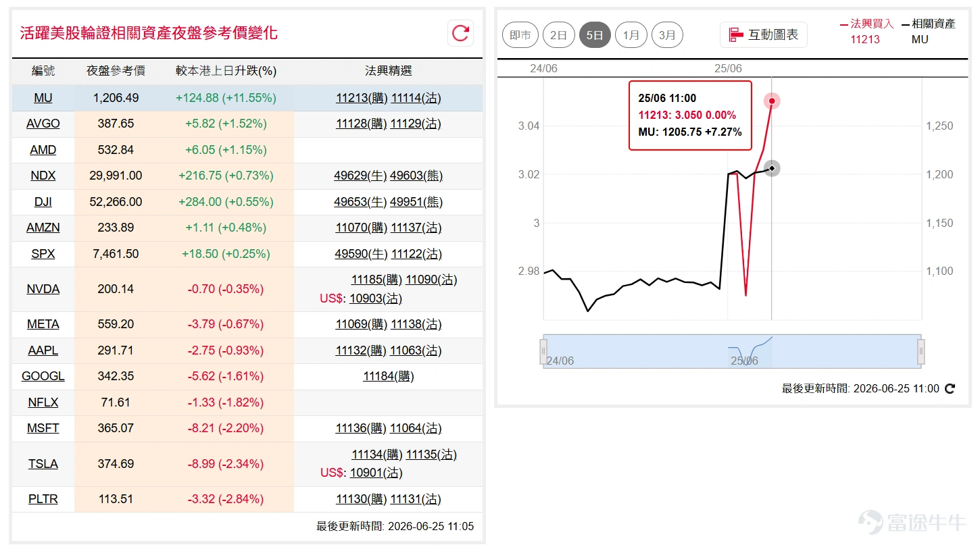Open bear contract 49951(熊) for DJI
The height and width of the screenshot is (547, 980).
click(x=417, y=202)
